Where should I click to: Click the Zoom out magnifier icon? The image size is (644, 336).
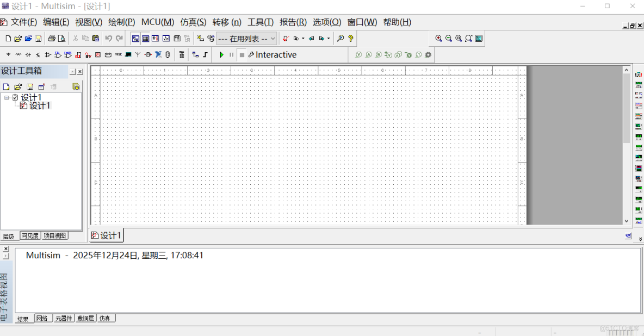tap(449, 38)
